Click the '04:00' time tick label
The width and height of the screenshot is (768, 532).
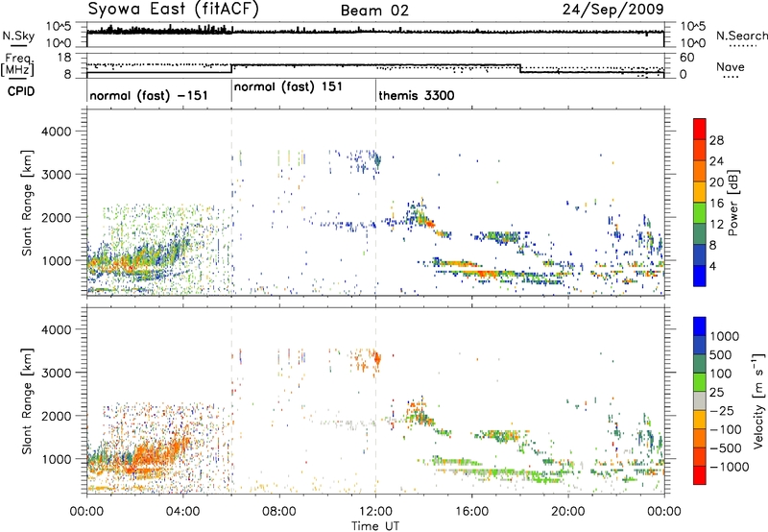pos(182,512)
